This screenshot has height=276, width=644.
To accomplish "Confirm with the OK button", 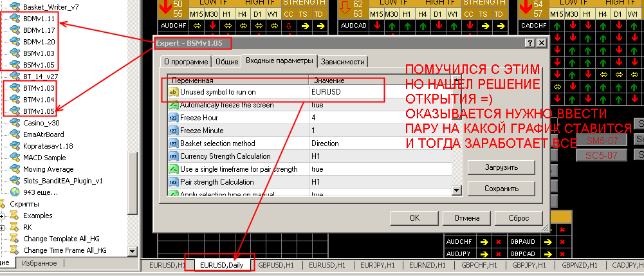I will pyautogui.click(x=414, y=219).
